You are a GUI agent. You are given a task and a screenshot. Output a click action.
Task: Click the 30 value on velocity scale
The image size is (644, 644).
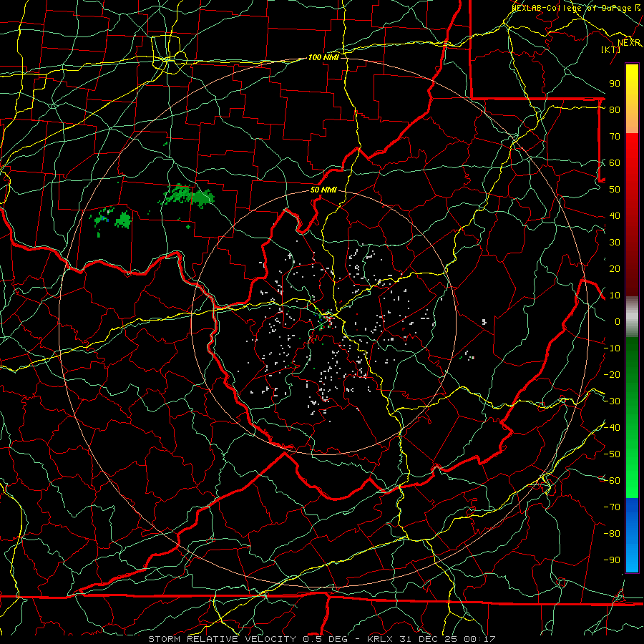(615, 243)
